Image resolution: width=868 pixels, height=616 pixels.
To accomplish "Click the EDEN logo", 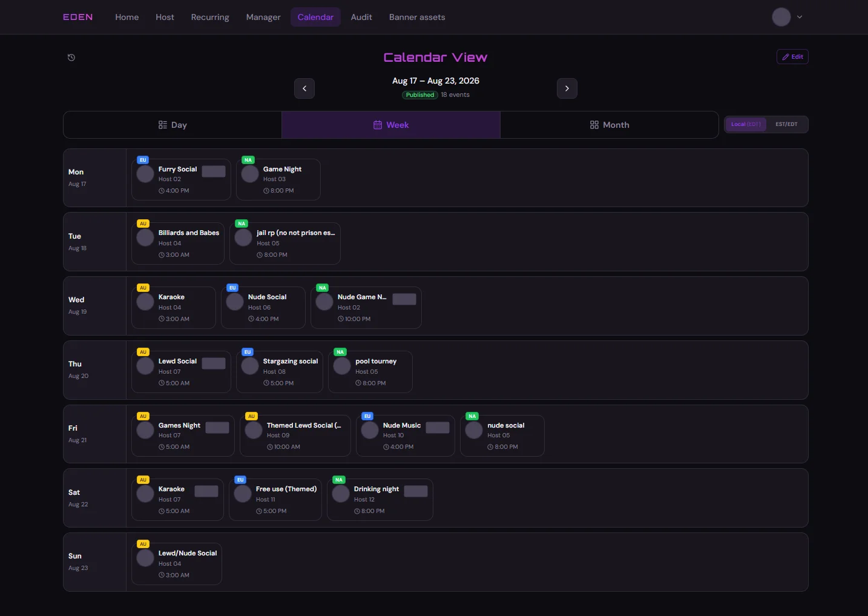I will click(x=78, y=17).
